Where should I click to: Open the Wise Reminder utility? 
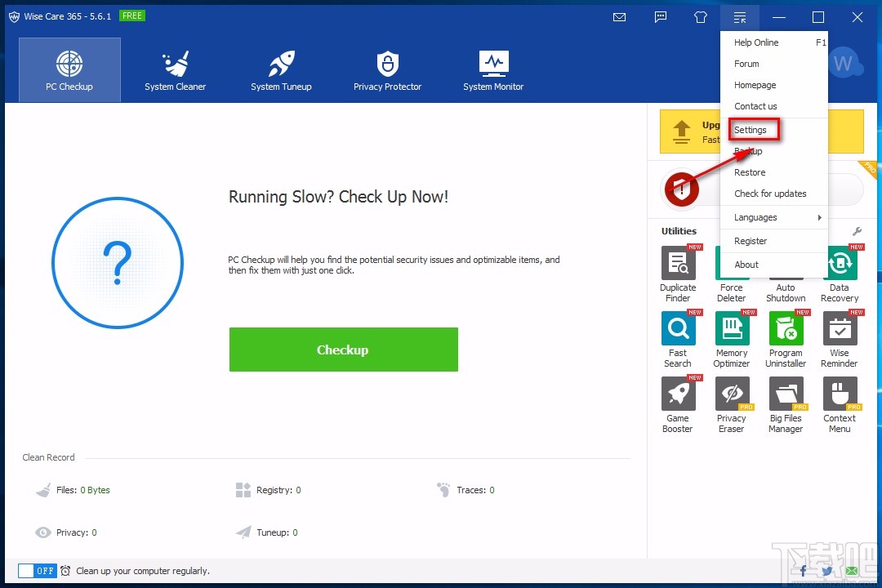pos(840,329)
